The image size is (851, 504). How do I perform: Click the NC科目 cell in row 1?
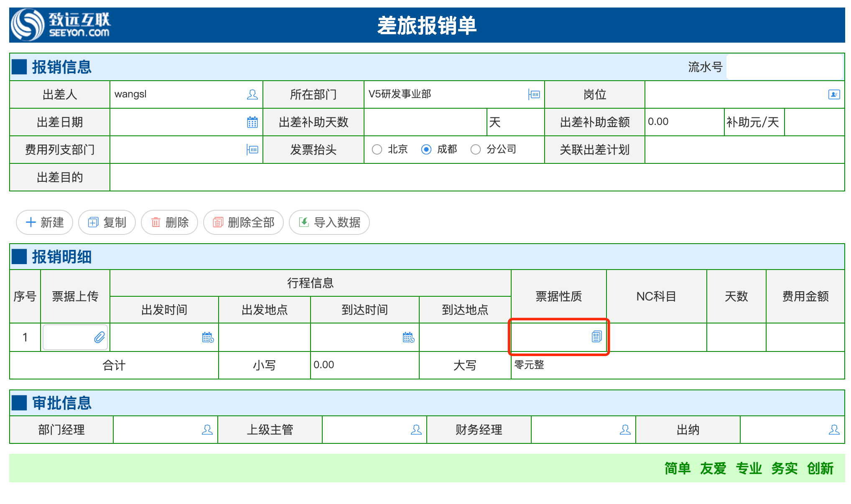[657, 337]
